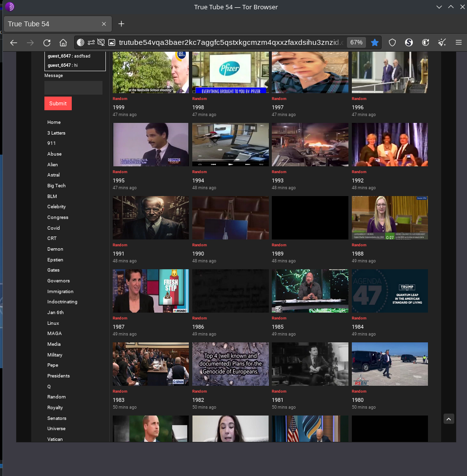Submit the chat message
Screen dimensions: 467x476
pos(58,103)
